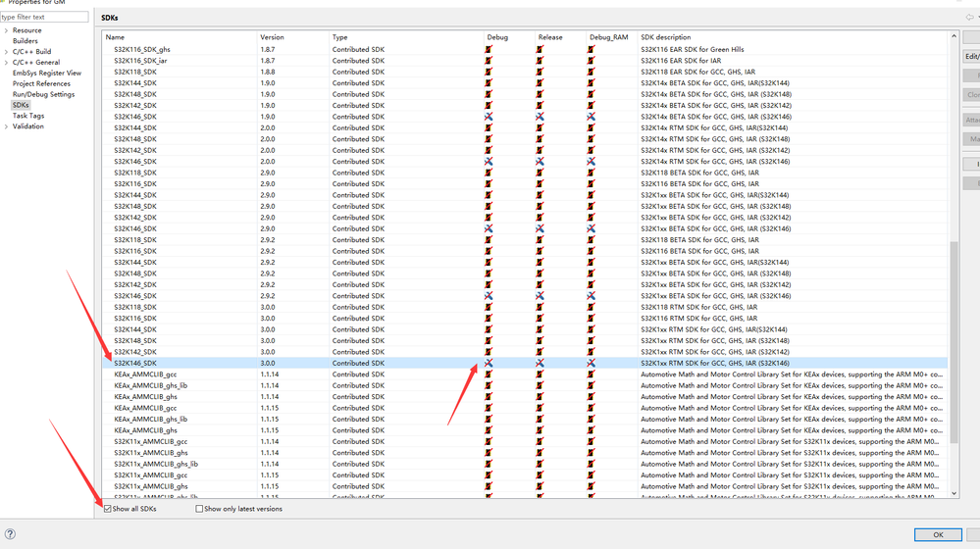980x549 pixels.
Task: Click the Edit button beside the table
Action: [x=972, y=56]
